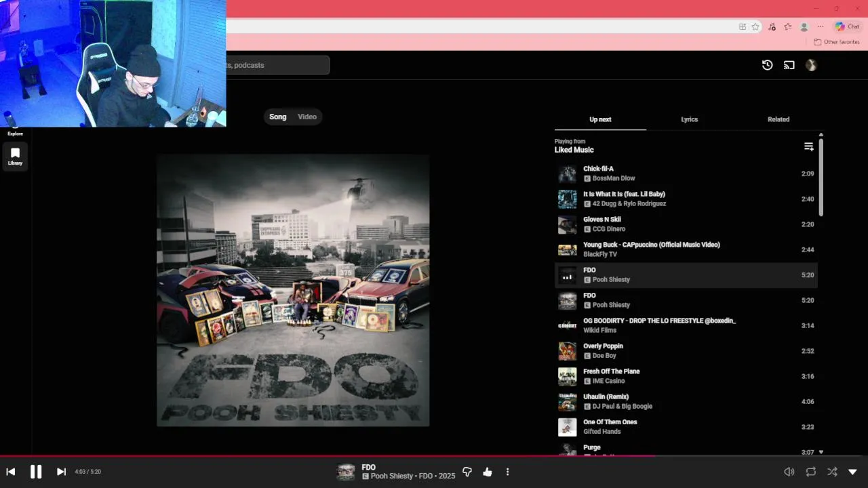
Task: Open Pooh Shiesty link in player bar
Action: pos(392,476)
